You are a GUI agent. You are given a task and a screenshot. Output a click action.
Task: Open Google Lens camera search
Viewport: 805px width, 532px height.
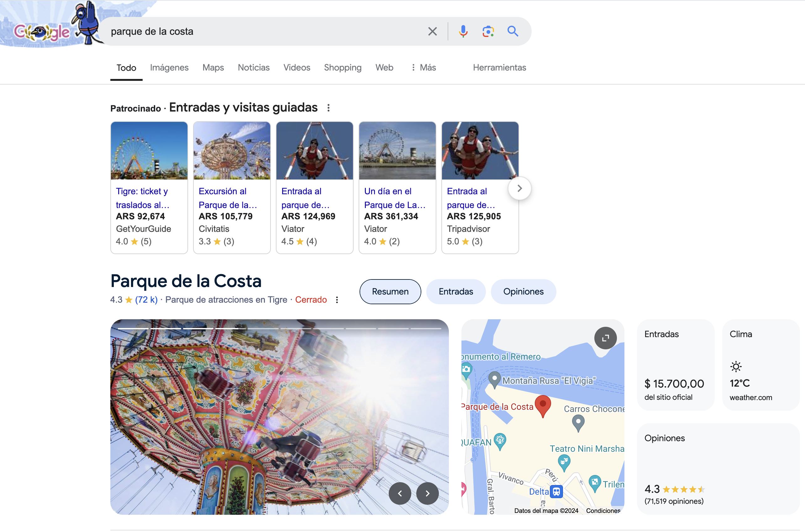[488, 31]
